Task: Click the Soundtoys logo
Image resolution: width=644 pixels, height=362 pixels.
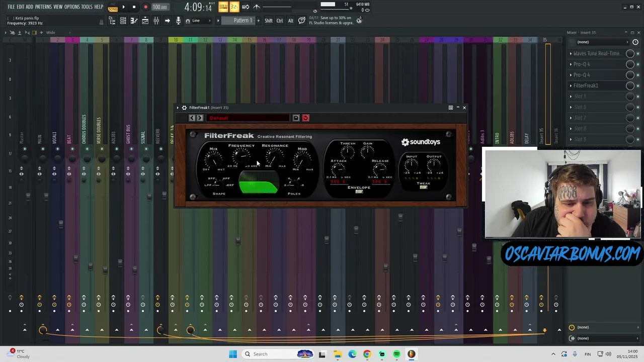Action: (421, 142)
